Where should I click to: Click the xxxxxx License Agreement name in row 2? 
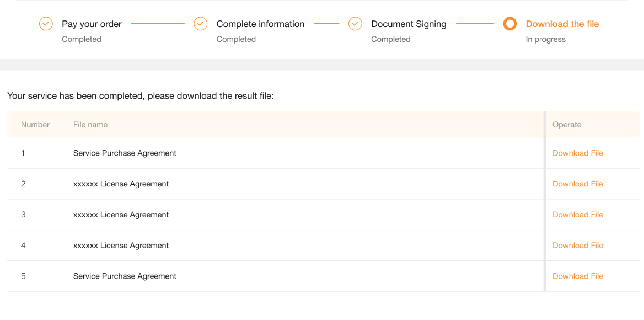click(121, 184)
